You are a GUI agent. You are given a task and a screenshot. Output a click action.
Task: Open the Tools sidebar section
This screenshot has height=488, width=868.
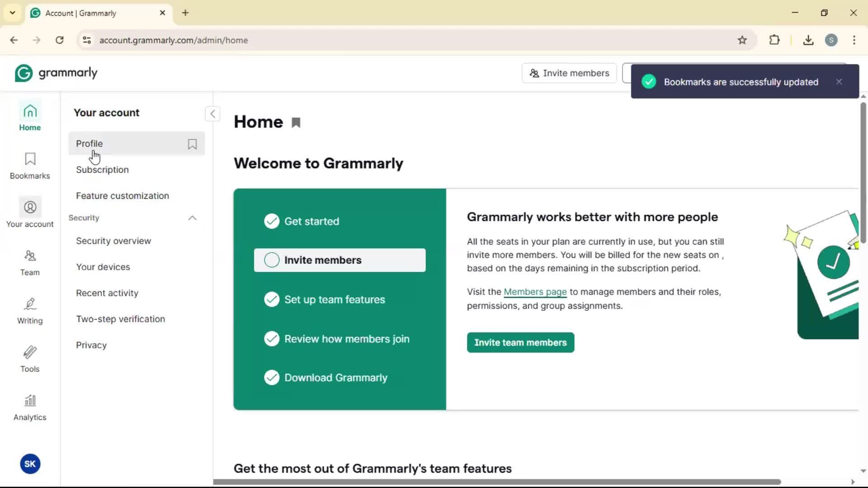30,359
